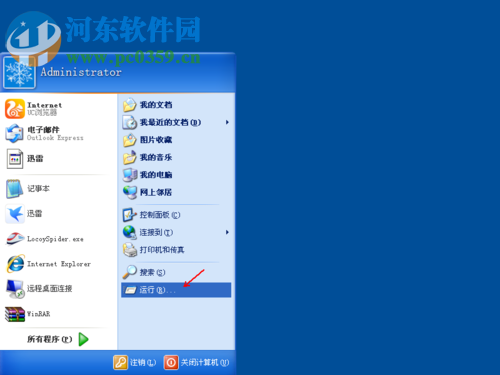Select 我的电脑 menu entry text
Image resolution: width=500 pixels, height=375 pixels.
(156, 175)
